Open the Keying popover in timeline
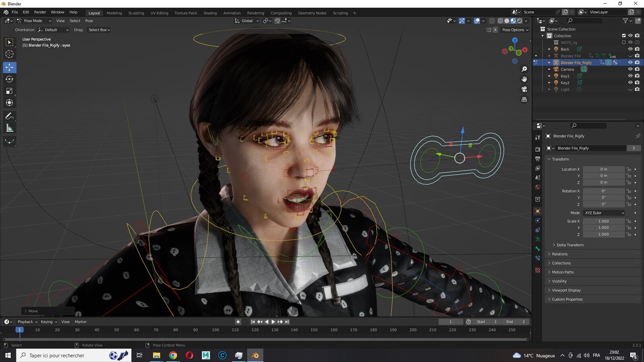The width and height of the screenshot is (644, 362). click(x=49, y=322)
